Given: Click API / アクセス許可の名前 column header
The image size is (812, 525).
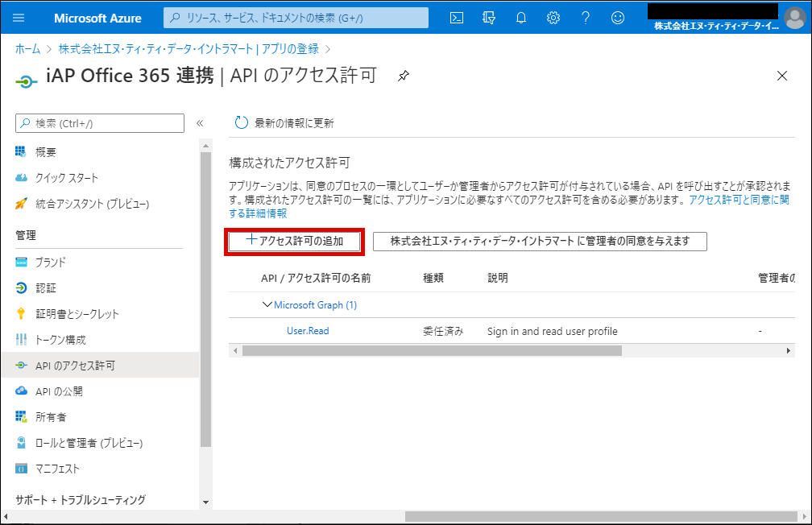Looking at the screenshot, I should coord(316,278).
